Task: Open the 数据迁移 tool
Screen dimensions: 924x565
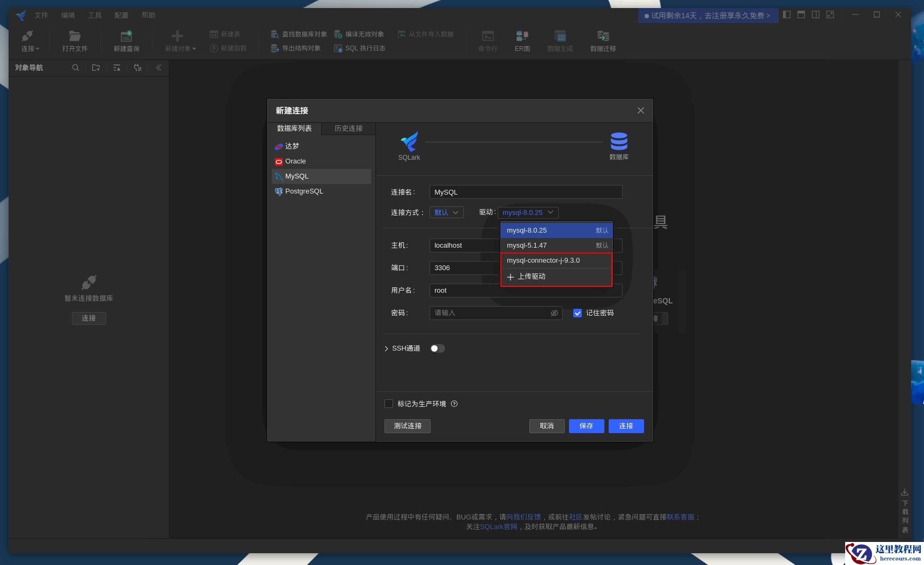Action: click(x=603, y=36)
